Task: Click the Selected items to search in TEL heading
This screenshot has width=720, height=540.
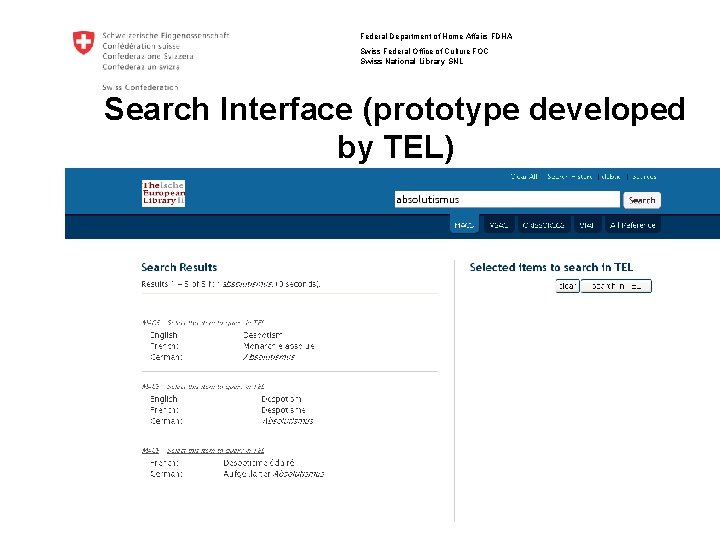Action: click(x=551, y=267)
